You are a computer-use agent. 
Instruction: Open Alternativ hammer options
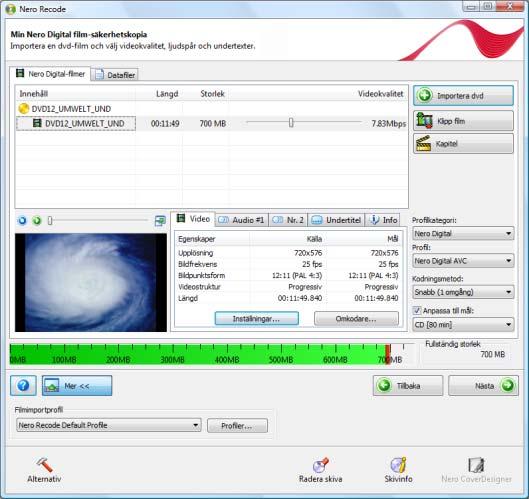(44, 470)
